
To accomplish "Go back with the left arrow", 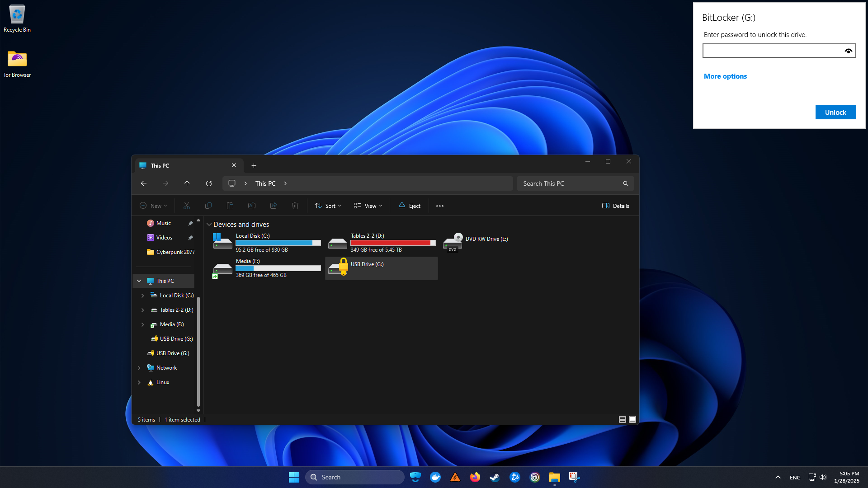I will coord(144,183).
